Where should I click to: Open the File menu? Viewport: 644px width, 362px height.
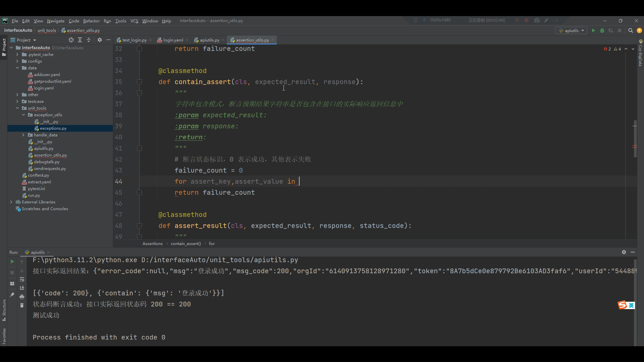click(x=15, y=21)
